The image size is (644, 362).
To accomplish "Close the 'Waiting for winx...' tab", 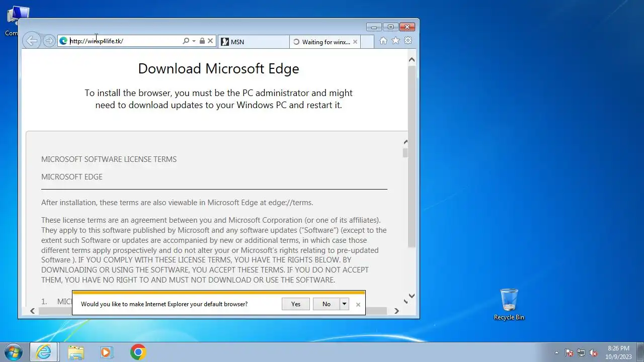I will pos(355,42).
